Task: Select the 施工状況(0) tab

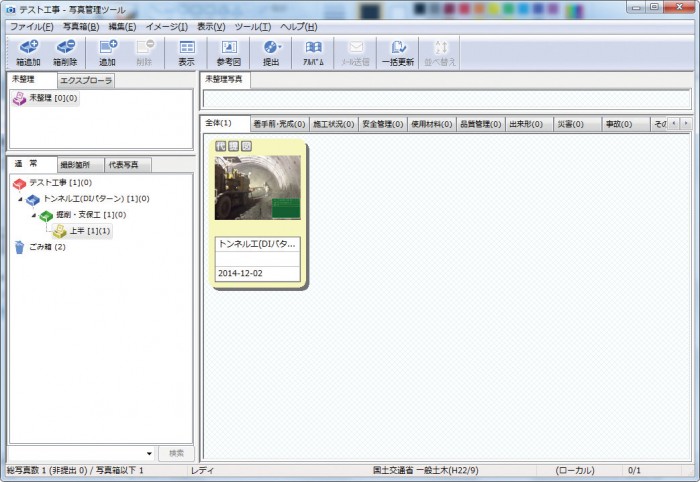Action: pyautogui.click(x=333, y=124)
